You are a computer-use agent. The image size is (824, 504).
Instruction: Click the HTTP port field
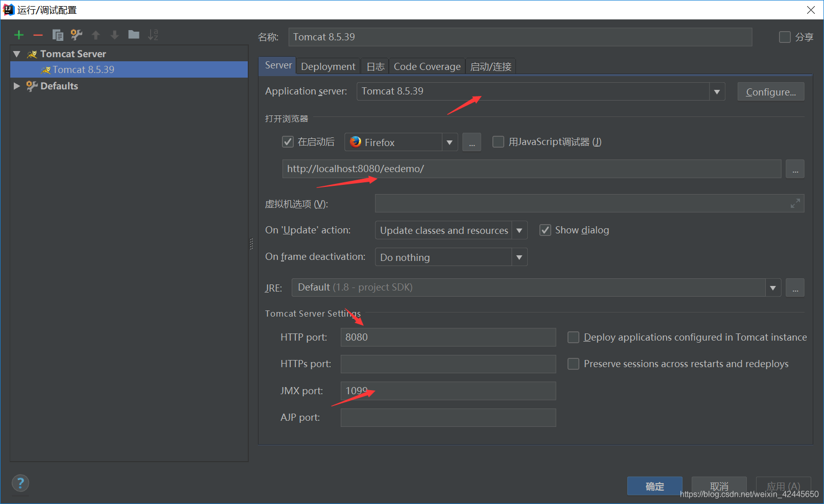tap(448, 338)
